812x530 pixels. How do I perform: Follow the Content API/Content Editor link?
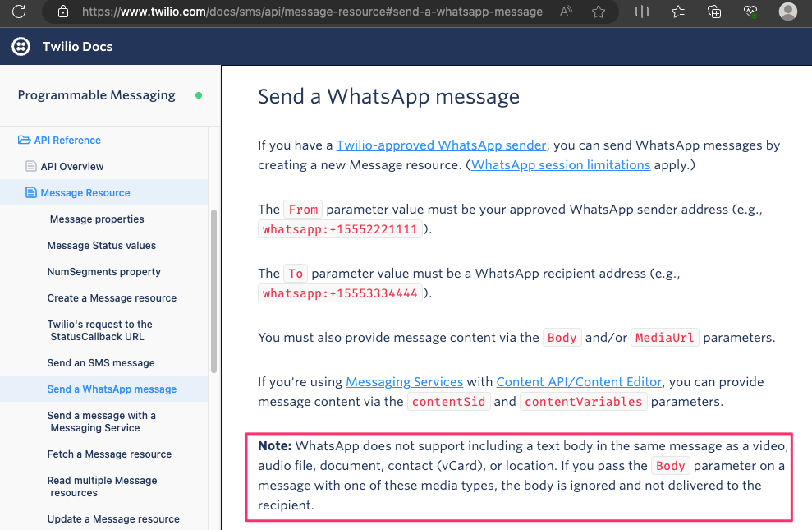(x=579, y=382)
